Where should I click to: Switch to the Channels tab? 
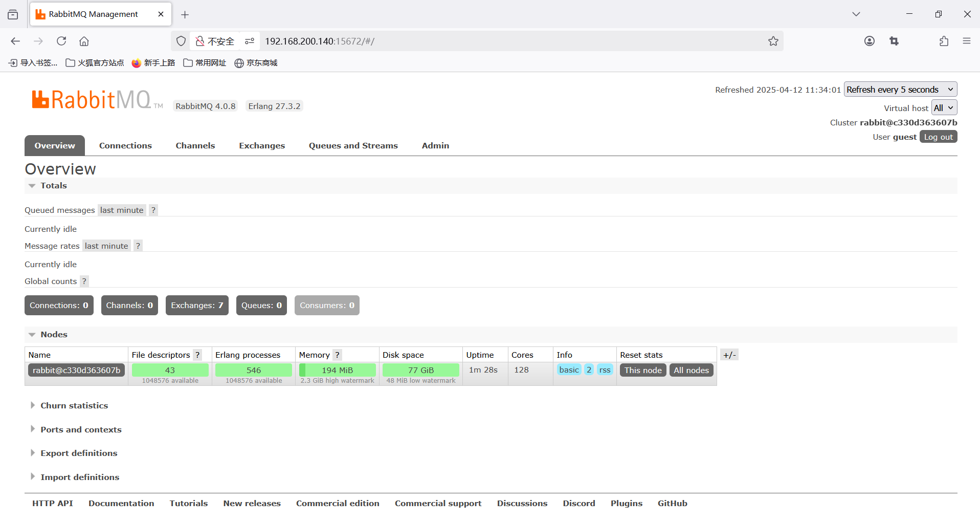click(195, 145)
